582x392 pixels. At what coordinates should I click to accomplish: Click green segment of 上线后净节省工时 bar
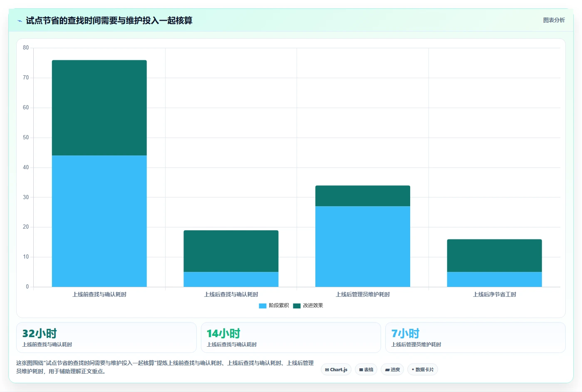pos(494,256)
